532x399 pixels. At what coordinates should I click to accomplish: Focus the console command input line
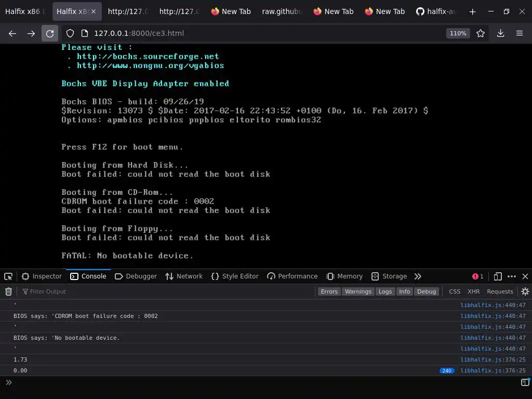[264, 382]
